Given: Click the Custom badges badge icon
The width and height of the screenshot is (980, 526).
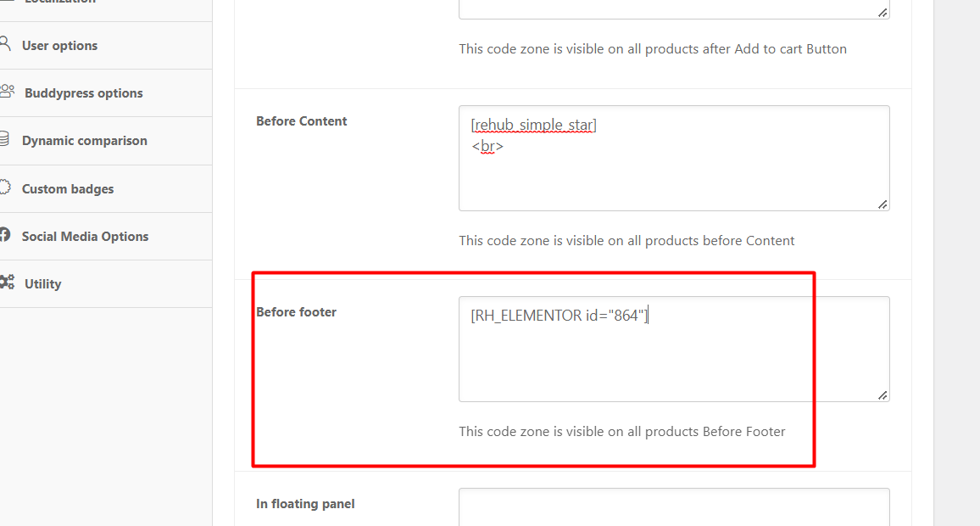Looking at the screenshot, I should [5, 187].
